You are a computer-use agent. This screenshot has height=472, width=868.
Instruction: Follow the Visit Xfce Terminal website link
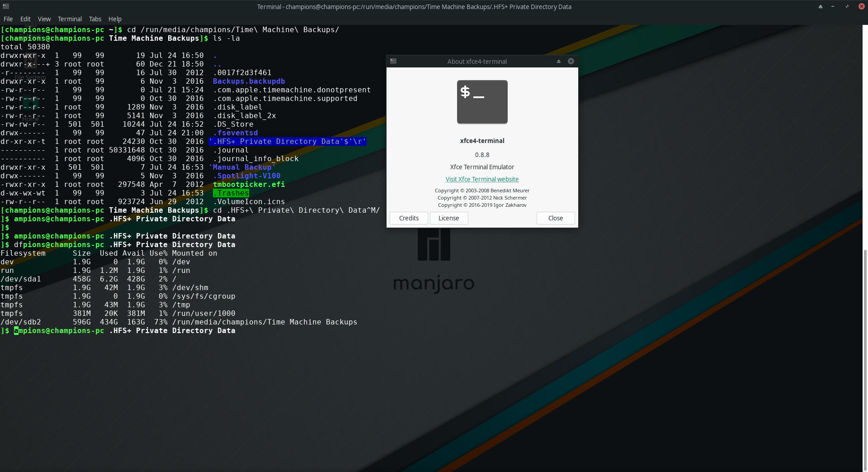(x=482, y=179)
